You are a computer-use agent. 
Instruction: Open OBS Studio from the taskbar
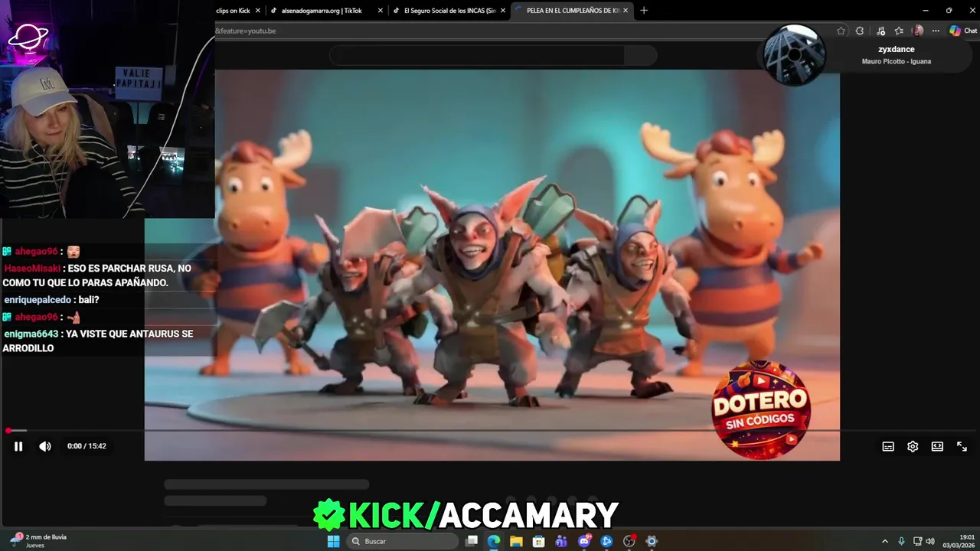(x=629, y=541)
